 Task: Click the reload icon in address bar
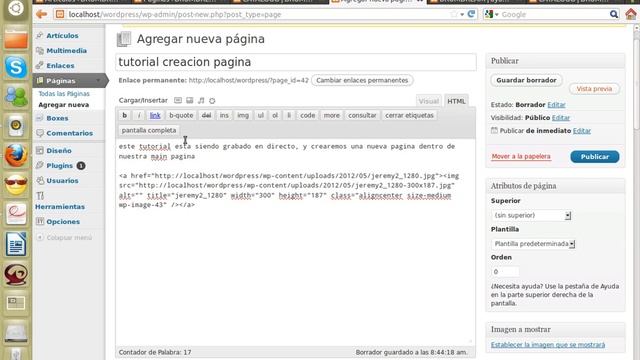coord(471,14)
